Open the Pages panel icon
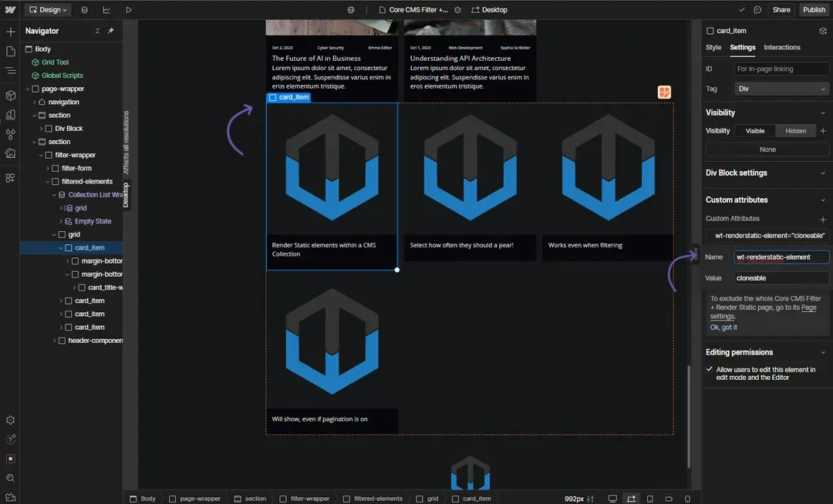The width and height of the screenshot is (833, 504). pyautogui.click(x=10, y=51)
